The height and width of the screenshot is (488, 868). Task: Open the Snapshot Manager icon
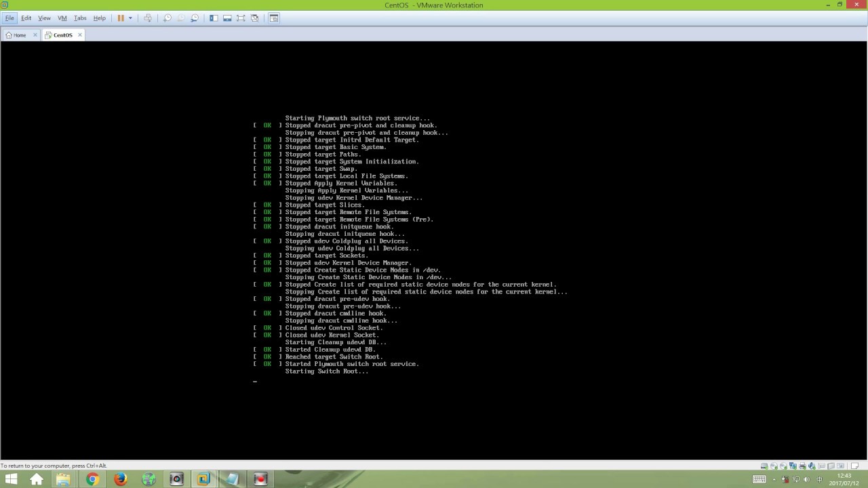[x=195, y=18]
